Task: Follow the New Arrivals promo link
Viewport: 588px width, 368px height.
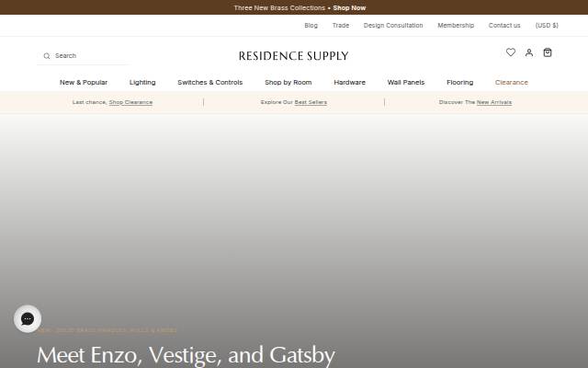Action: pyautogui.click(x=494, y=102)
